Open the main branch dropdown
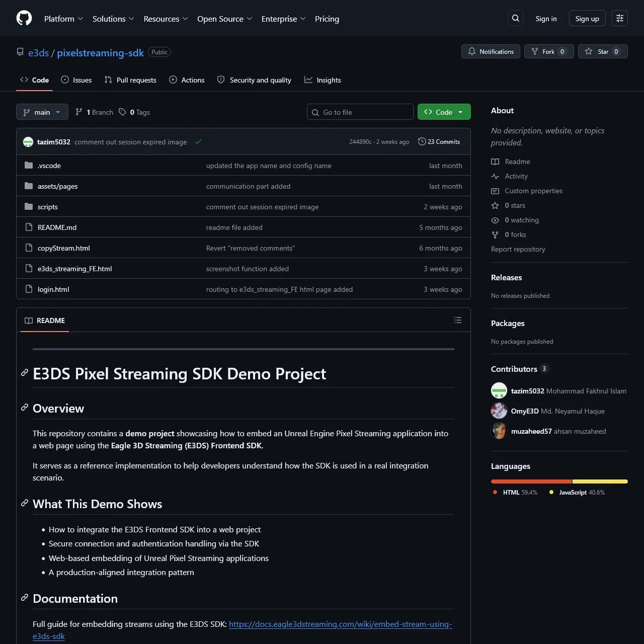This screenshot has width=644, height=644. click(x=42, y=112)
